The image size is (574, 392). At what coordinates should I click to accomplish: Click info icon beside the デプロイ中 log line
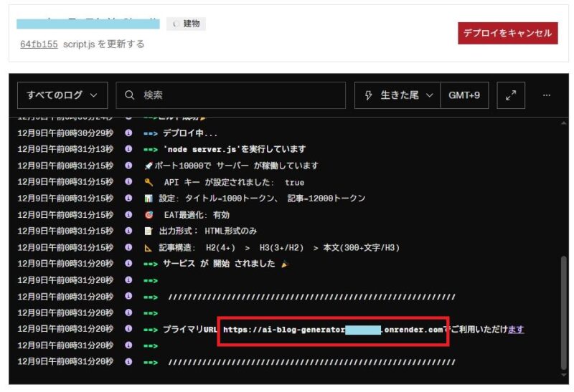[x=128, y=133]
